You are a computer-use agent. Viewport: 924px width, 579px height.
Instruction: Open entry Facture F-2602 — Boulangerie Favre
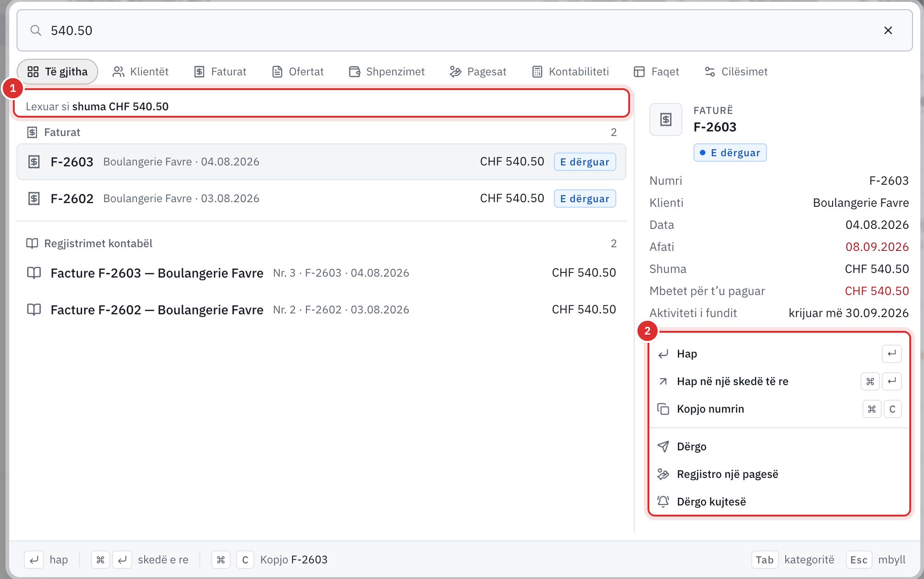pyautogui.click(x=321, y=310)
